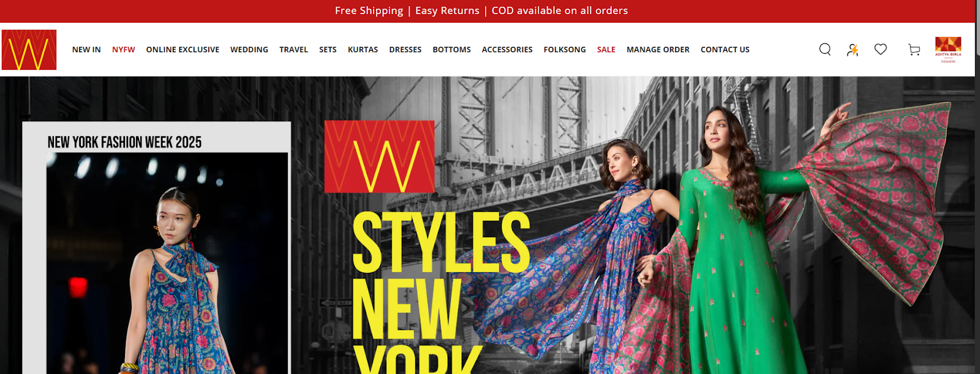Image resolution: width=980 pixels, height=374 pixels.
Task: Go to the WEDDING category
Action: coord(249,50)
